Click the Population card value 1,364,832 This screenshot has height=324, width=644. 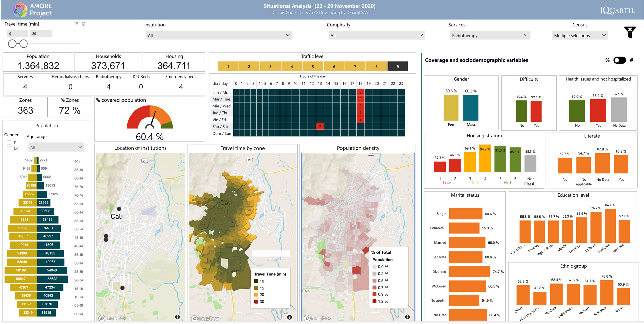(38, 66)
